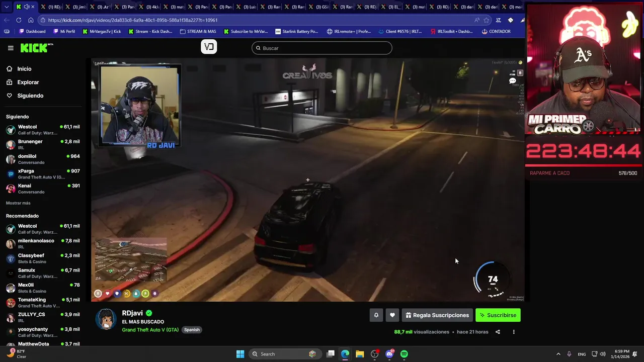Open Mex0li recommended channel
Image resolution: width=644 pixels, height=362 pixels.
point(43,288)
